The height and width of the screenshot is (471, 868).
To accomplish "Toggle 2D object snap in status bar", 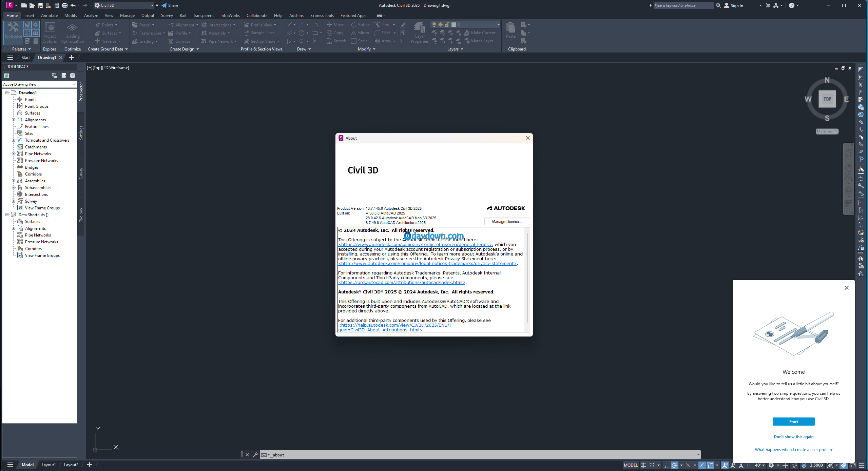I will 710,465.
